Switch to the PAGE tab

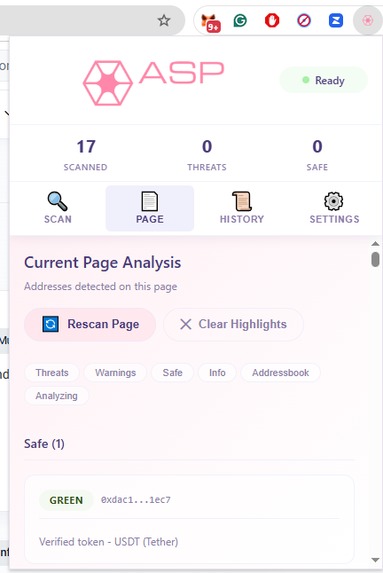click(150, 208)
